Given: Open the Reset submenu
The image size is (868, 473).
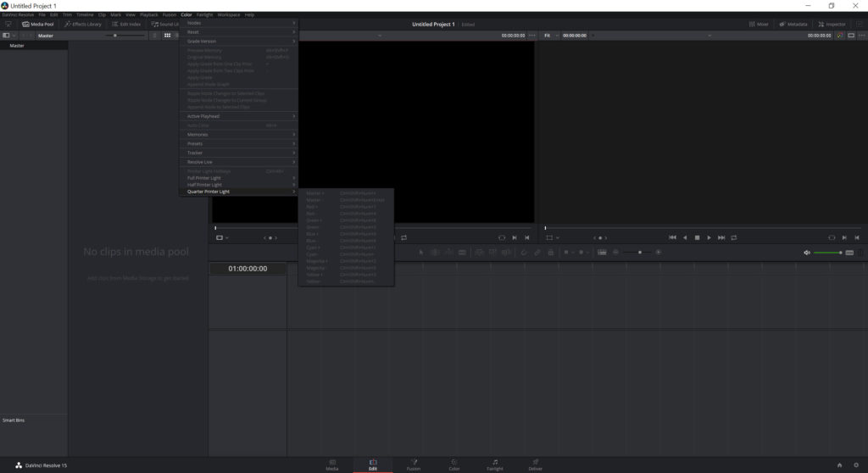Looking at the screenshot, I should [238, 32].
